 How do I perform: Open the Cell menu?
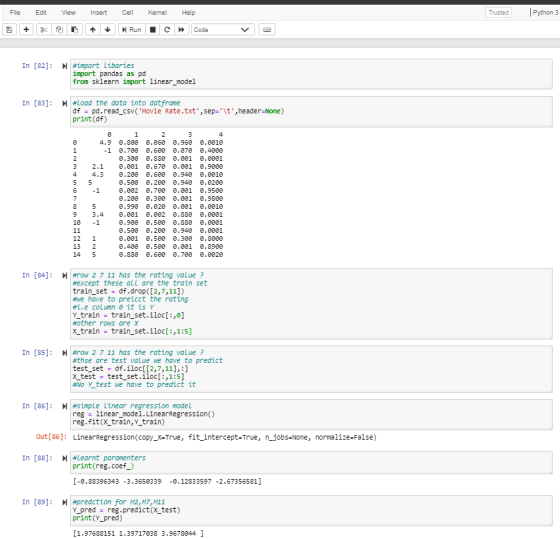pyautogui.click(x=128, y=13)
